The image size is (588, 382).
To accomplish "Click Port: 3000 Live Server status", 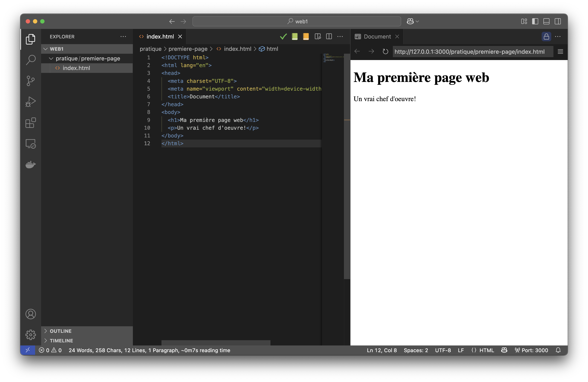I will [x=531, y=350].
